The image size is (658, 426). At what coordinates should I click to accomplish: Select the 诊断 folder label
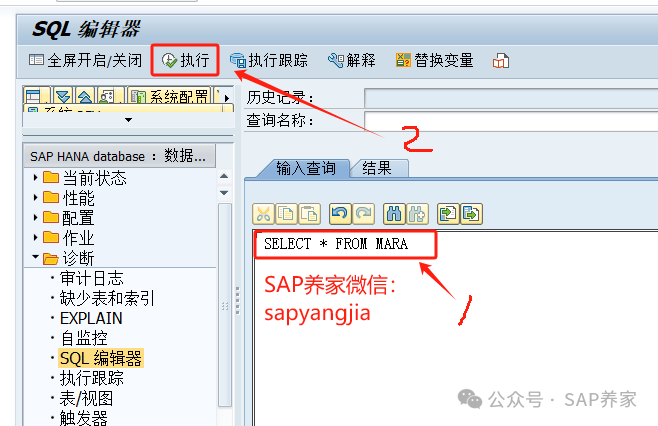click(78, 258)
